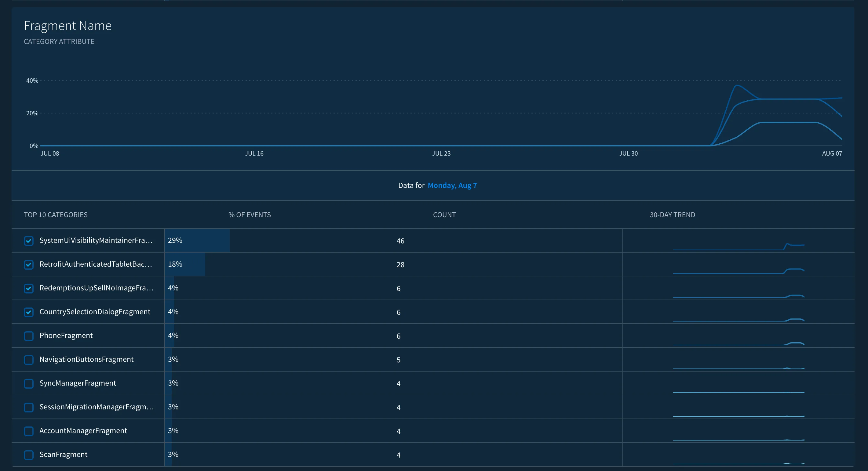Check the ScanFragment checkbox

pyautogui.click(x=29, y=455)
